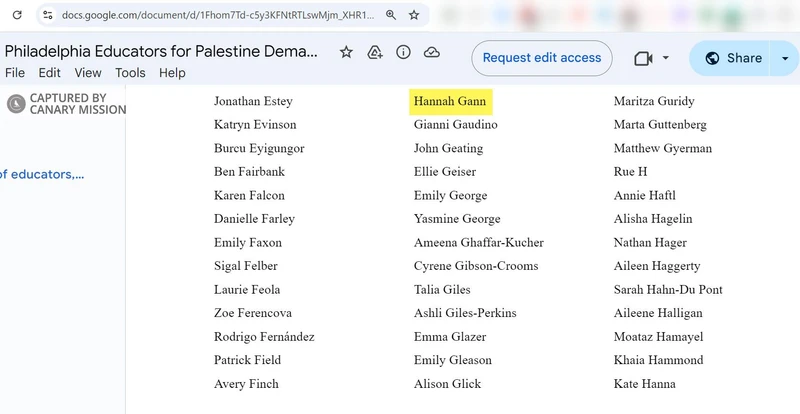Click the name Annie Haftl
The image size is (800, 414).
[x=645, y=196]
